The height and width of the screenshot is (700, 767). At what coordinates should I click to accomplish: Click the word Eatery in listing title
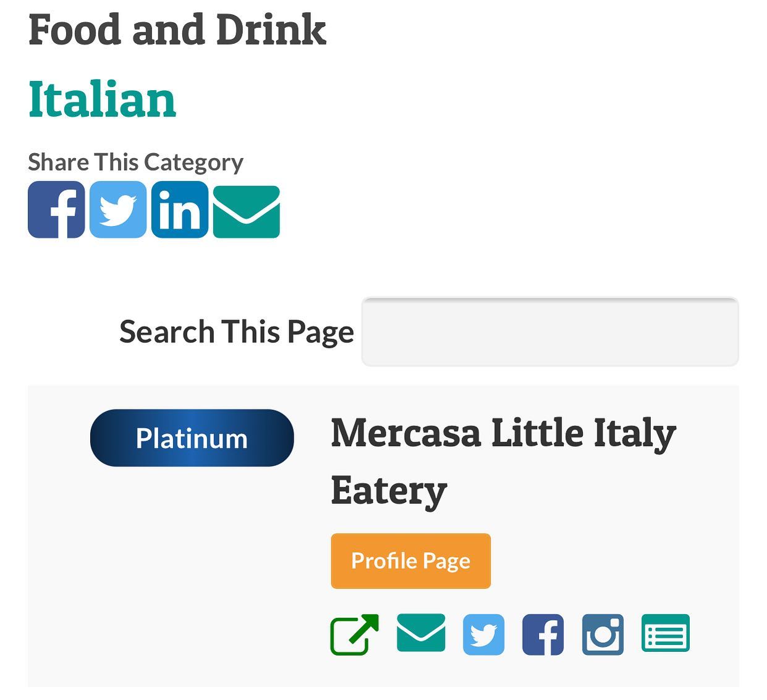coord(389,491)
